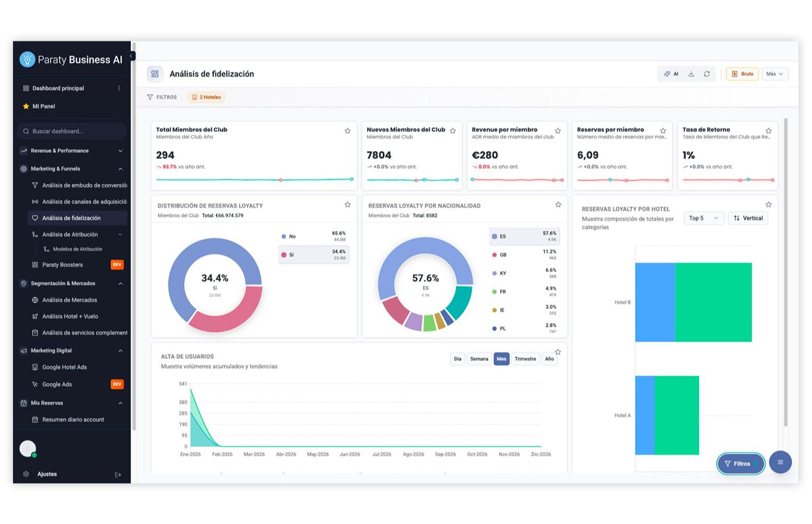Image resolution: width=812 pixels, height=524 pixels.
Task: Open Mi Panel starred page
Action: click(x=44, y=106)
